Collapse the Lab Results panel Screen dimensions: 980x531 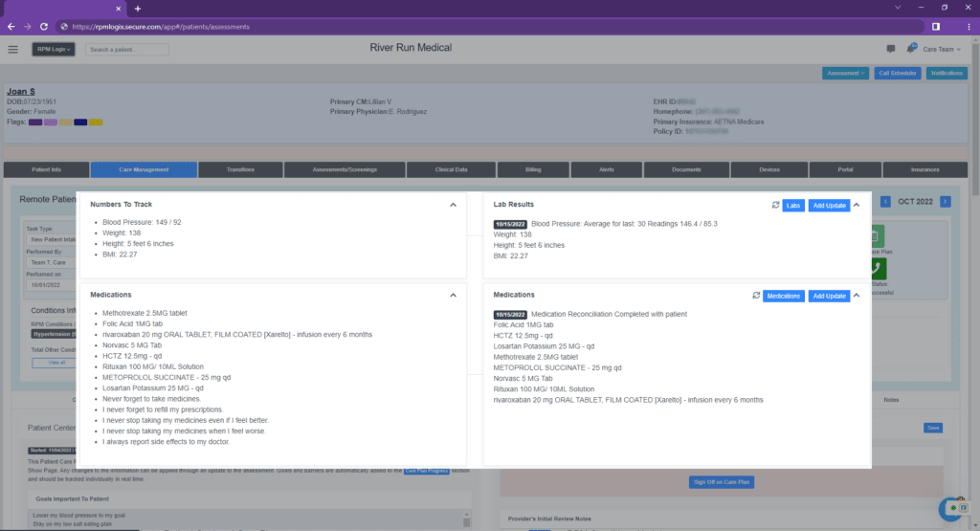coord(857,205)
